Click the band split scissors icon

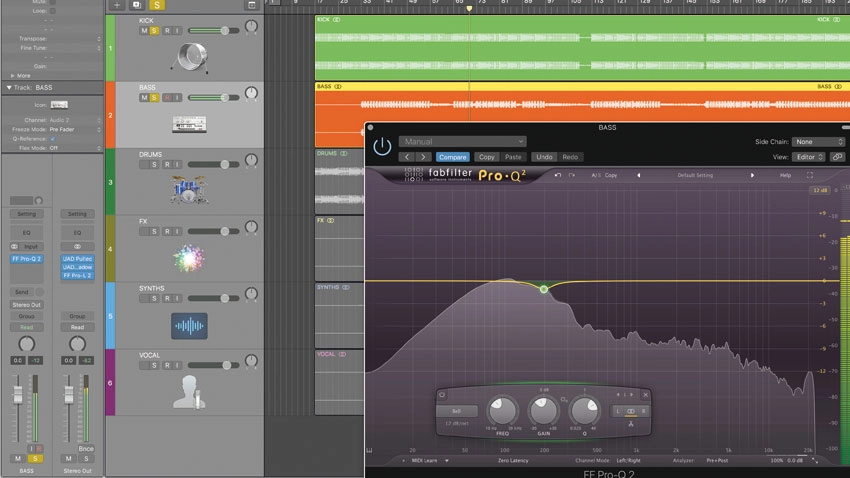(630, 424)
